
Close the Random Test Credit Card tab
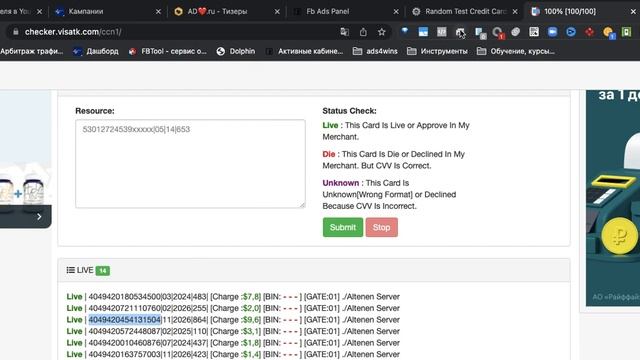click(515, 12)
